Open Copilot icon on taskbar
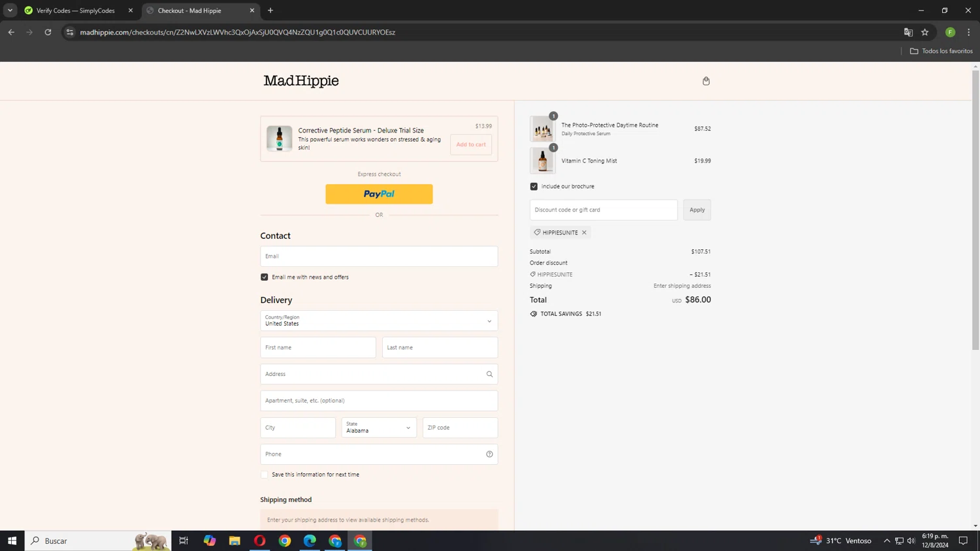The image size is (980, 551). click(209, 541)
